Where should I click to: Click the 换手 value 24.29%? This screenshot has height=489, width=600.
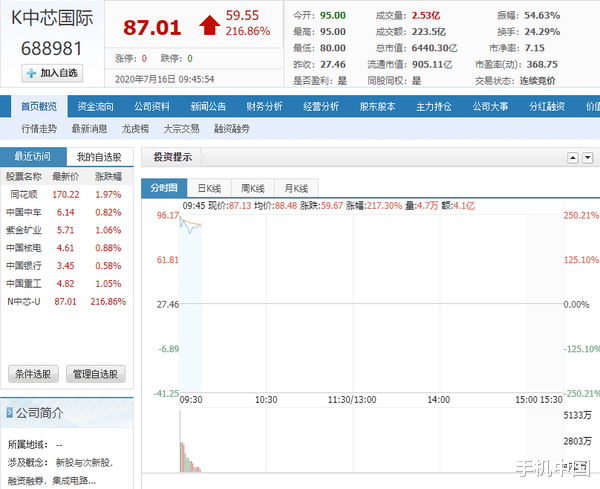(x=542, y=31)
